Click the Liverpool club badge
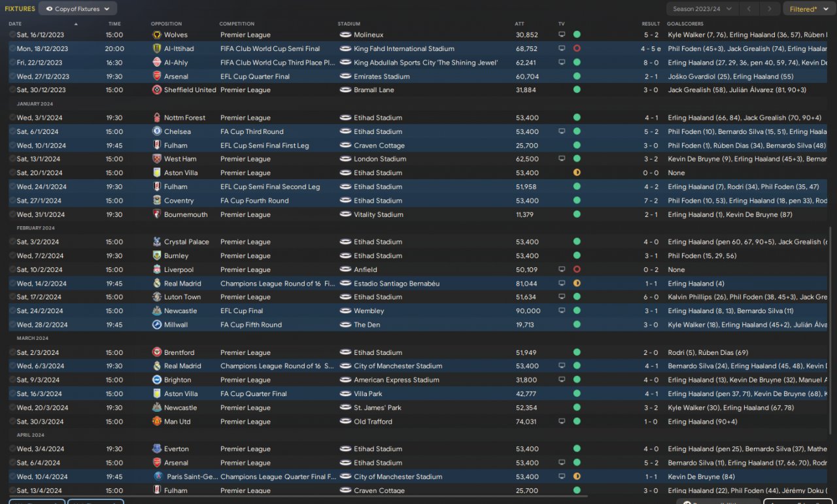 coord(157,269)
